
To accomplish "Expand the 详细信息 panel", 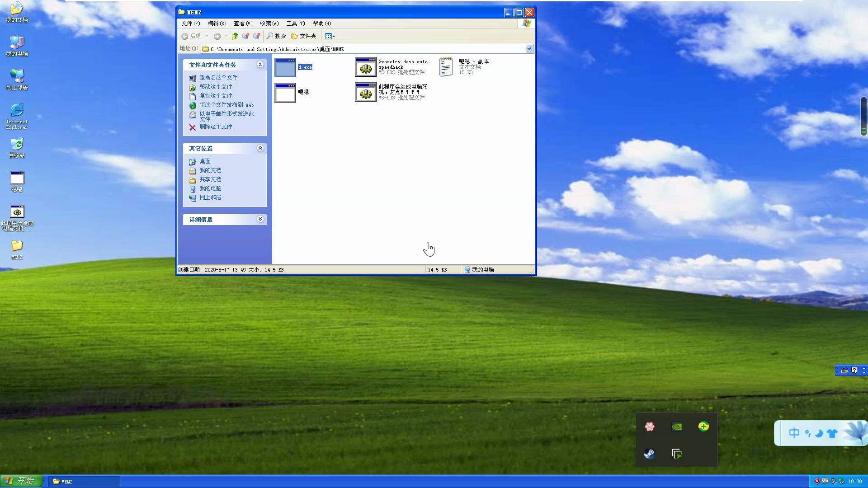I will coord(260,219).
